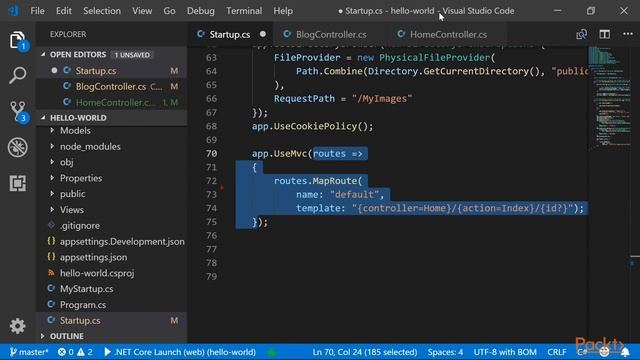Viewport: 640px width, 360px height.
Task: Open MyStartup.cs file
Action: tap(87, 289)
